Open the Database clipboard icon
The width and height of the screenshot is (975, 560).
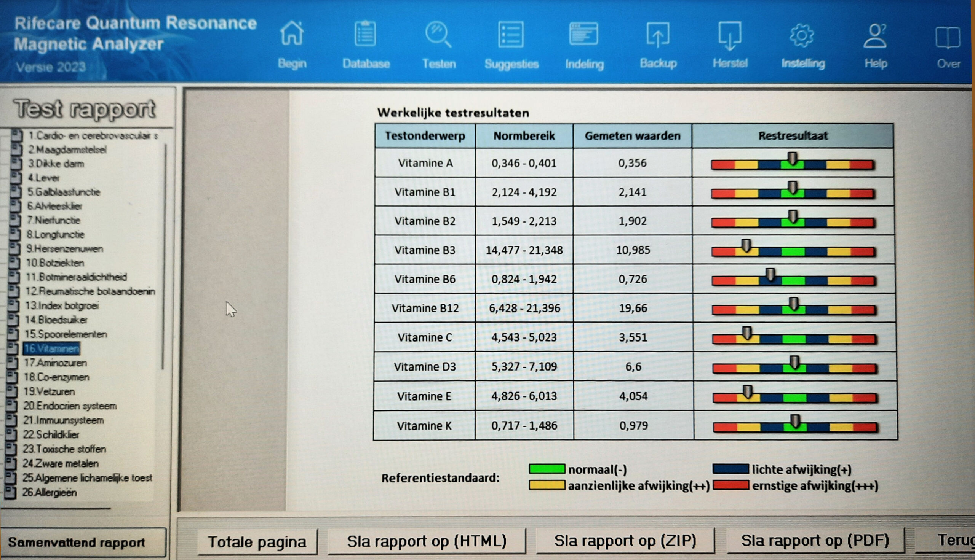click(x=365, y=35)
